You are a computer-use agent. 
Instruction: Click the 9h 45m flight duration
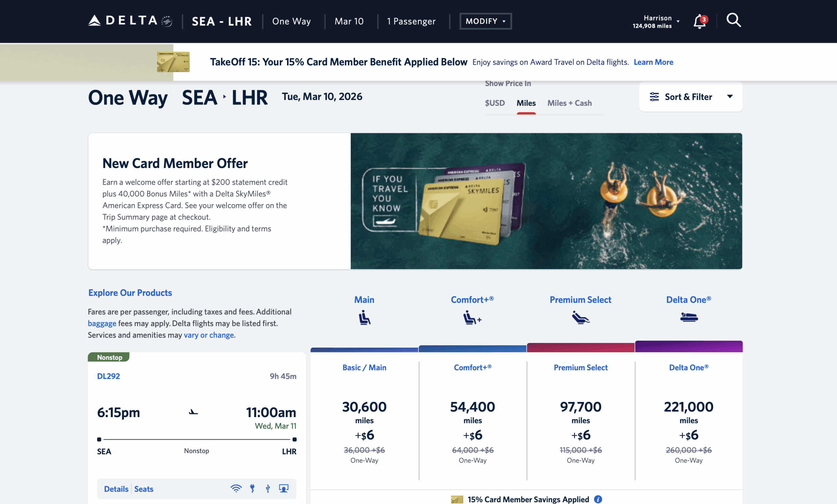282,376
